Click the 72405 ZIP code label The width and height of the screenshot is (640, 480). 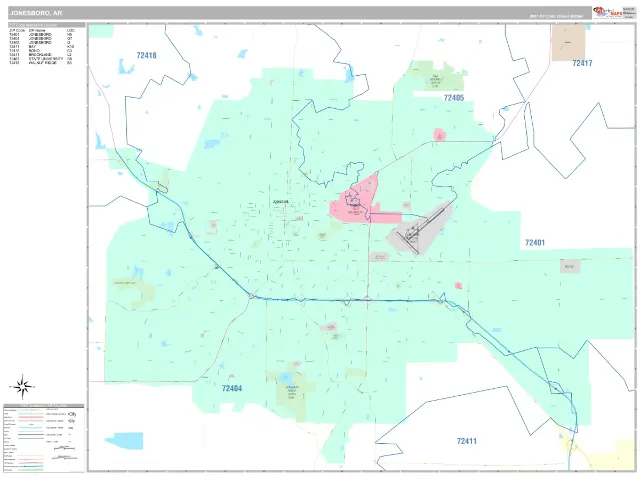[454, 98]
